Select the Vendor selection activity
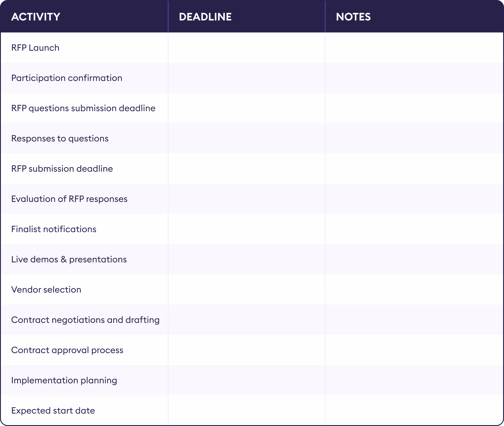This screenshot has height=426, width=504. coord(46,289)
